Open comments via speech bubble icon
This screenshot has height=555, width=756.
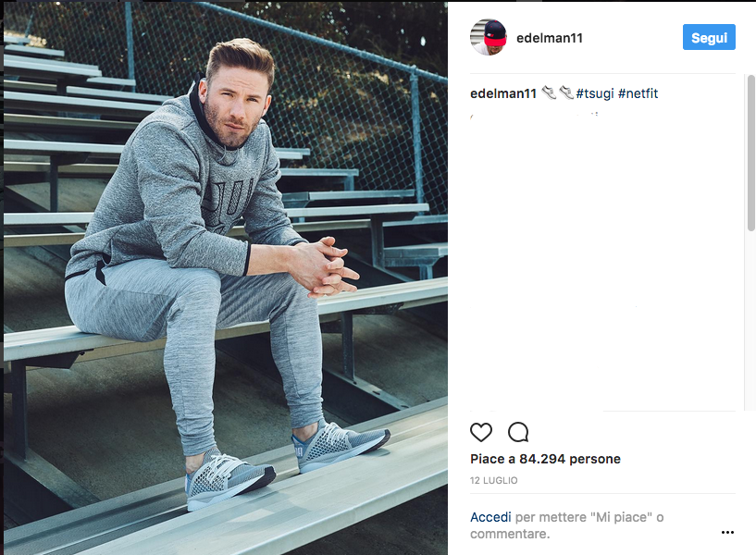coord(518,432)
